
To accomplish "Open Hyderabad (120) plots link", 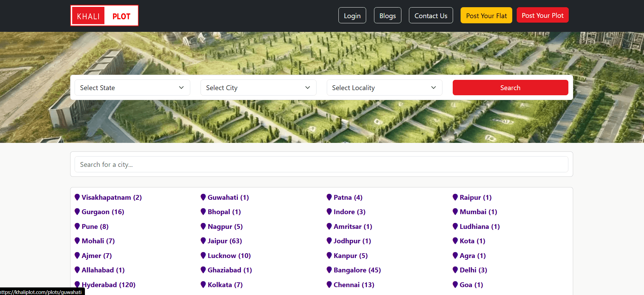I will [108, 285].
